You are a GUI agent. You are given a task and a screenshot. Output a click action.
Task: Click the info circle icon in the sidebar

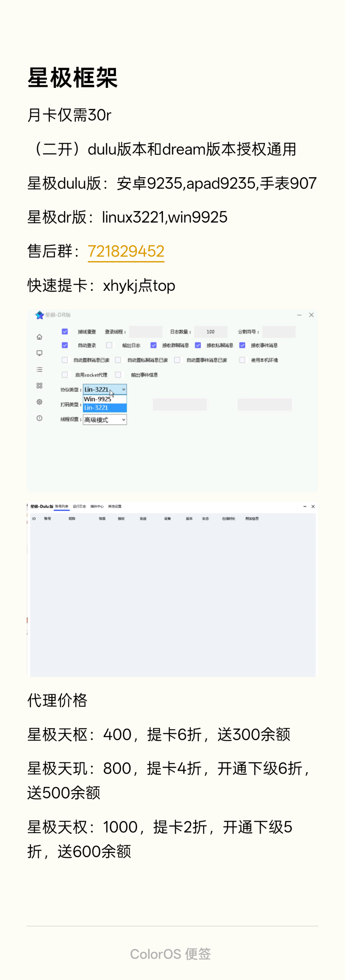click(39, 418)
